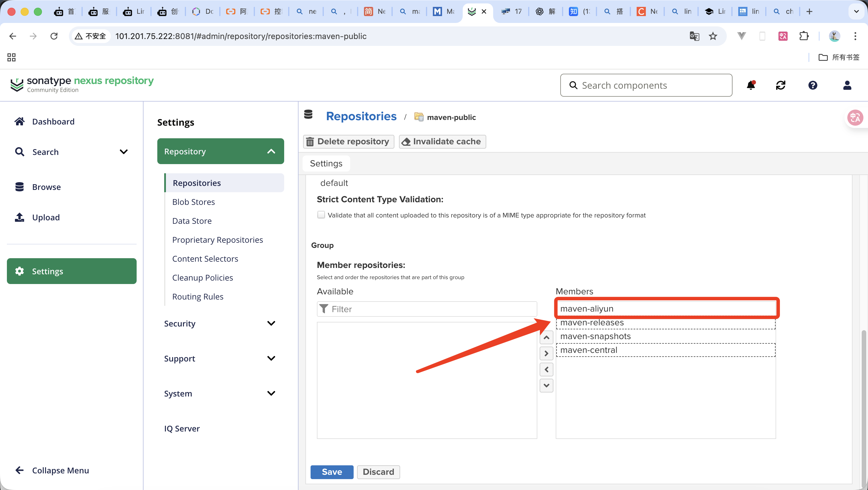This screenshot has width=868, height=490.
Task: Expand the System section
Action: [x=271, y=393]
